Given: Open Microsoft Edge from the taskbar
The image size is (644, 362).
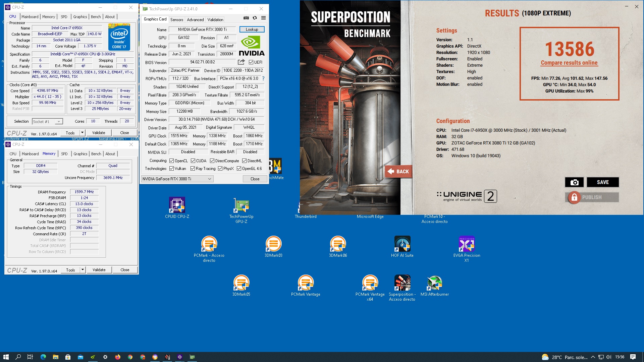Looking at the screenshot, I should (43, 357).
